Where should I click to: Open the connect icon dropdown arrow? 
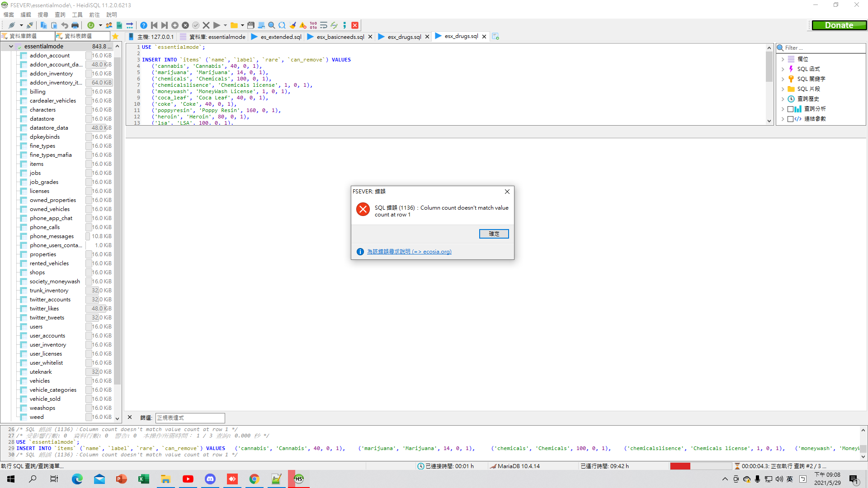point(21,25)
